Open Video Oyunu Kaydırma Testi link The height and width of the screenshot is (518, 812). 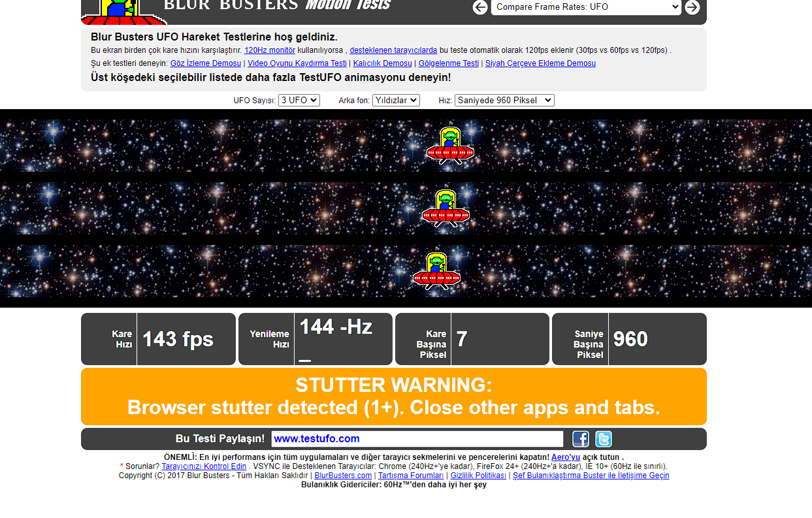[297, 63]
